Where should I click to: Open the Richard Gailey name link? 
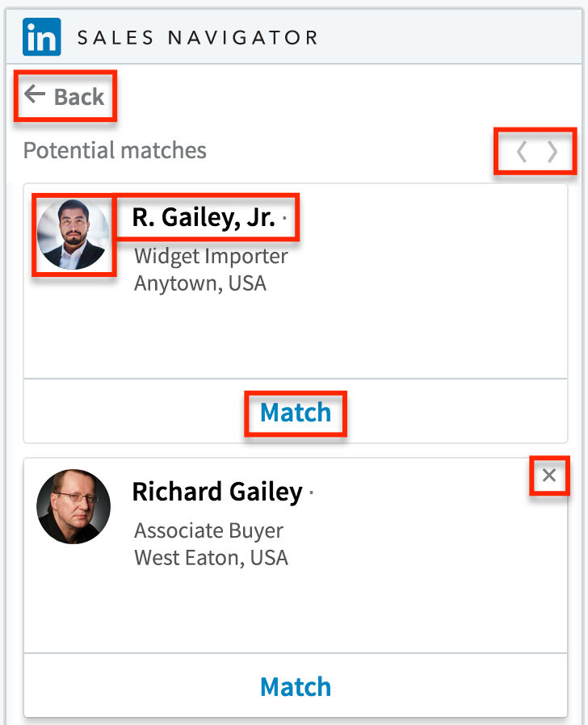click(x=218, y=491)
